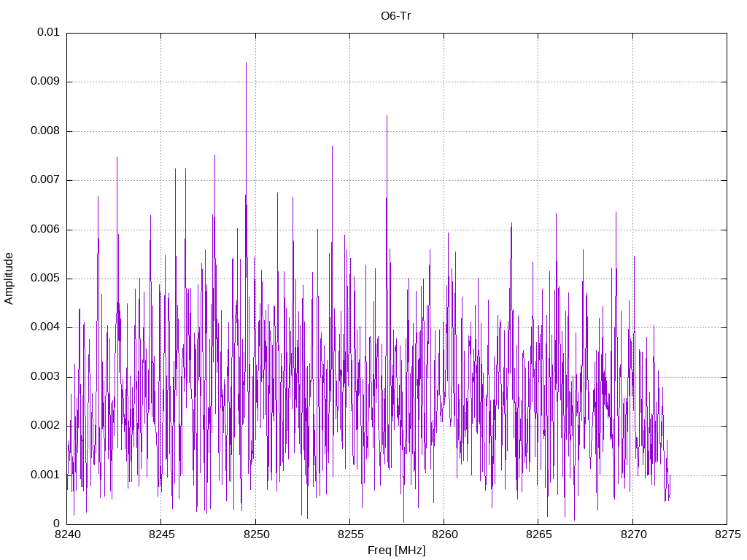Click y-axis tick label 0.006

click(x=45, y=230)
